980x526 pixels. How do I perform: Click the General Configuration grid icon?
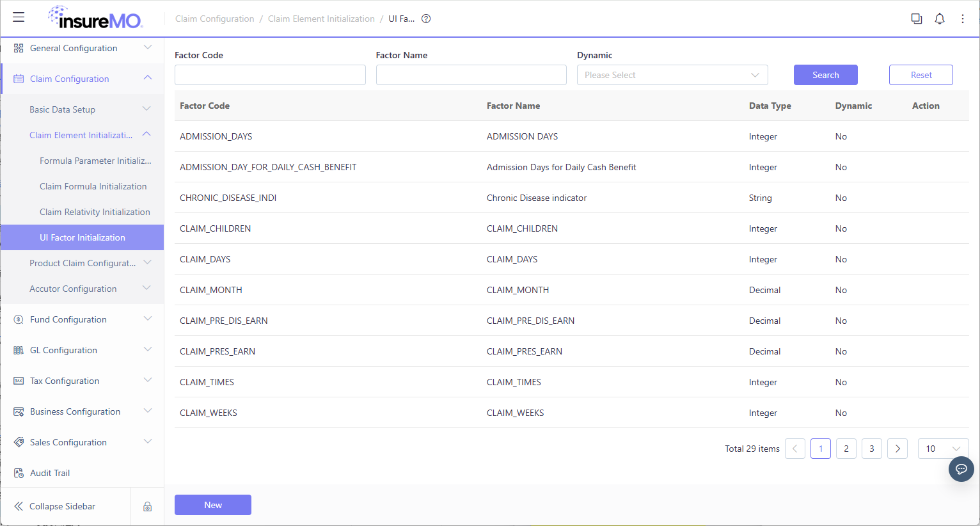(x=19, y=48)
